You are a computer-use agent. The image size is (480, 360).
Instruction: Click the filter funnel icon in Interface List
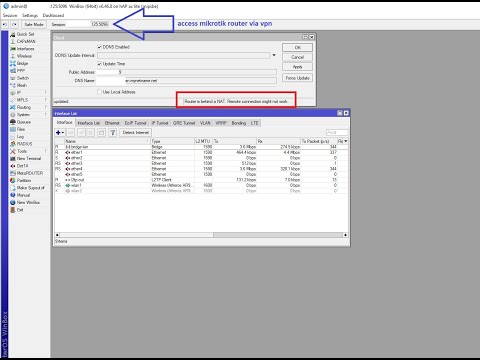[x=113, y=133]
